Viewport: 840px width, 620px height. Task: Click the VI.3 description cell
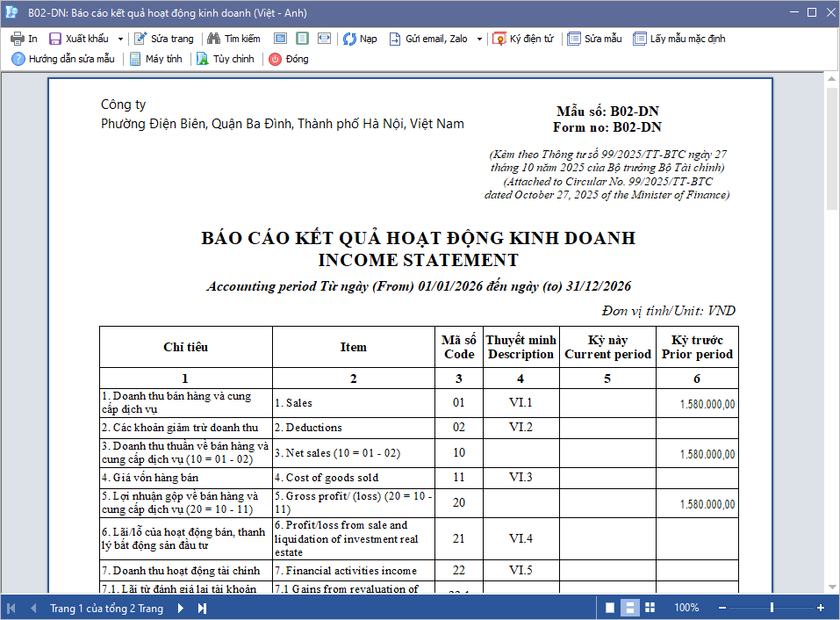pyautogui.click(x=521, y=477)
